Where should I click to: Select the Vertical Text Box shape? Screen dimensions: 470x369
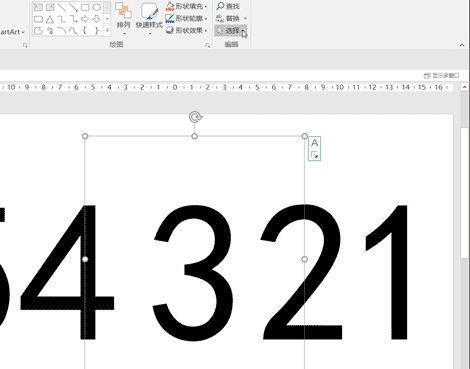click(50, 7)
